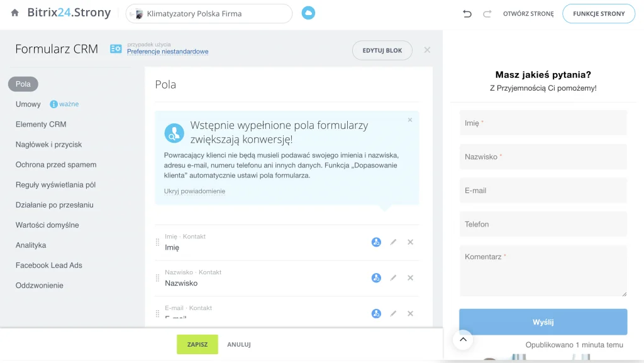Click the blue cloud publish icon
This screenshot has width=644, height=363.
(308, 13)
